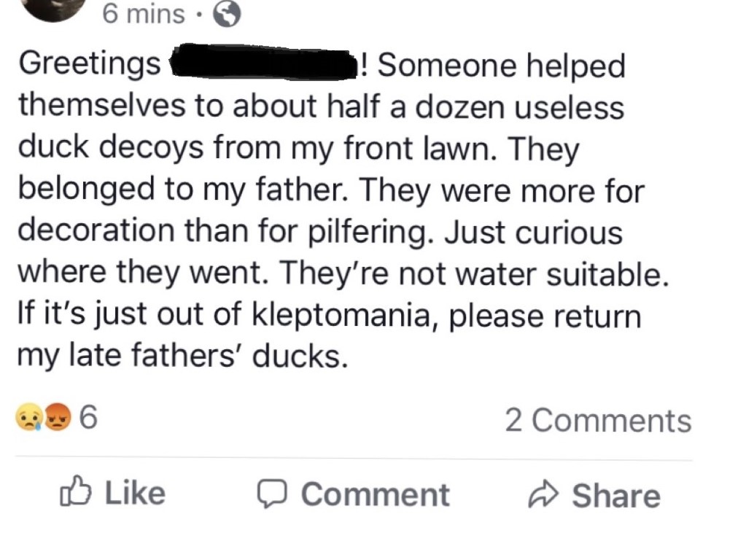Click the "6 mins" post timestamp
This screenshot has width=754, height=560.
143,13
